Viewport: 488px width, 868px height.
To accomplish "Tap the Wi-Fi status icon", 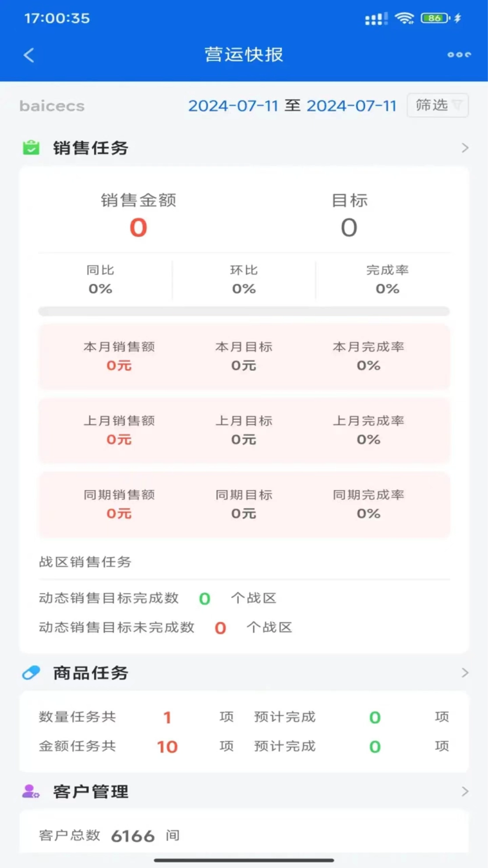I will [x=404, y=18].
